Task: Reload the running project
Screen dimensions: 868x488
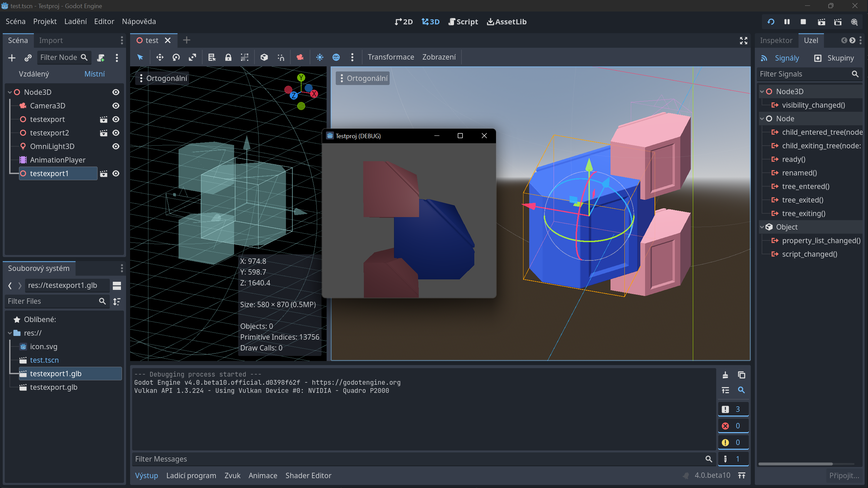Action: 771,22
